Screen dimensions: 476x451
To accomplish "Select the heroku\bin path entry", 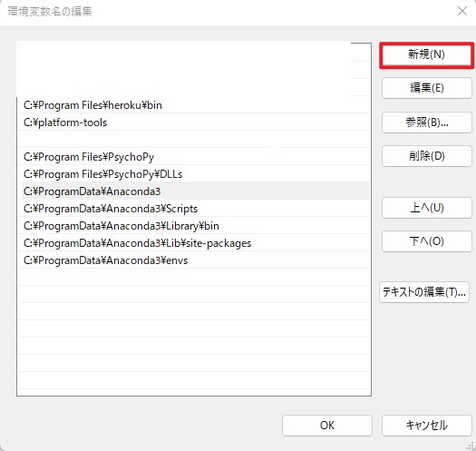I will (194, 105).
